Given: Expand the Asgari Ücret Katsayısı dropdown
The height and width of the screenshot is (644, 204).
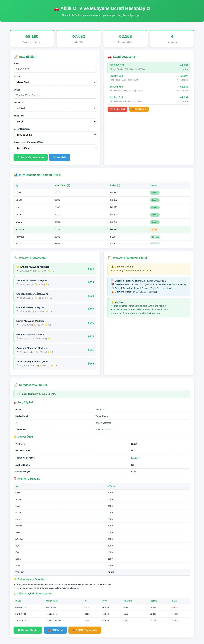Looking at the screenshot, I should pos(55,148).
